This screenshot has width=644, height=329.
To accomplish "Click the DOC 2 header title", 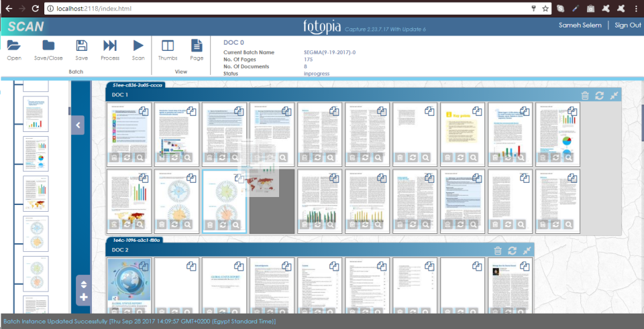I will (x=120, y=250).
